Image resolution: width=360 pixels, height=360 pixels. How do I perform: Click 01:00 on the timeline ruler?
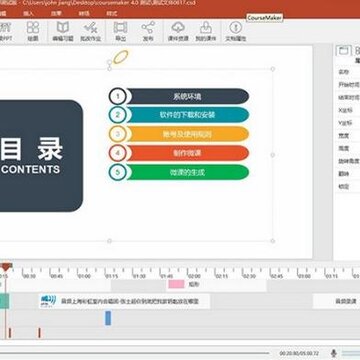tap(84, 276)
